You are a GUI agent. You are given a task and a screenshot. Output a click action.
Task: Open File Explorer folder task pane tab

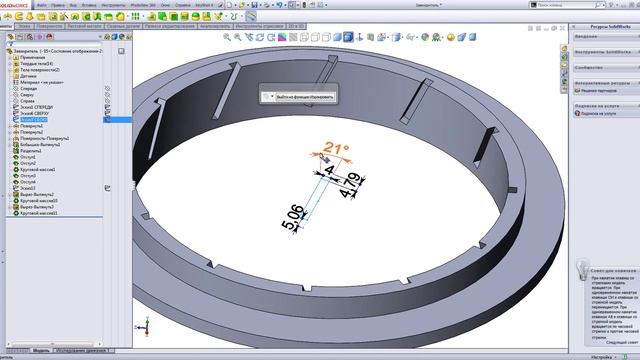coord(564,65)
